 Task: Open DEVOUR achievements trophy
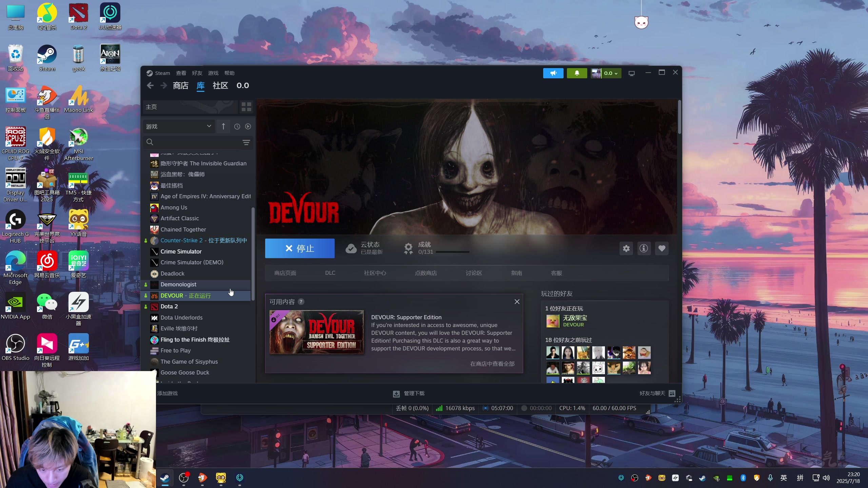tap(409, 248)
